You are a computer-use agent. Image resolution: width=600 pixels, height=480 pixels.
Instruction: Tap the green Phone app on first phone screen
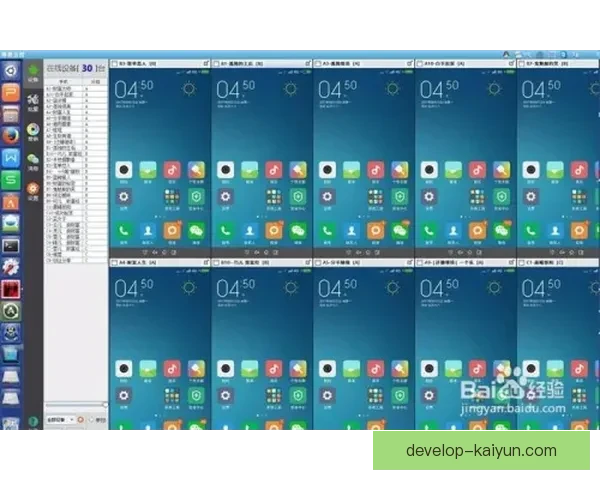tap(124, 229)
